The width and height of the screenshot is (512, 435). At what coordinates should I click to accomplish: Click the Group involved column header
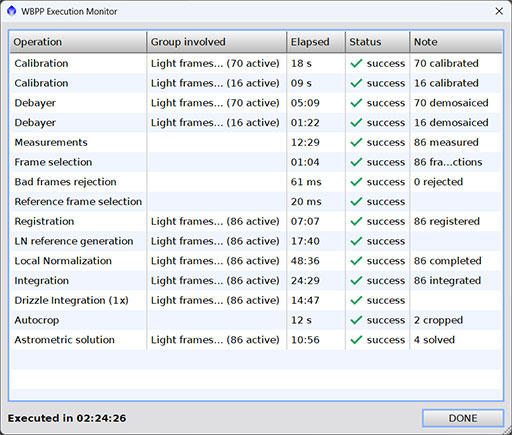pyautogui.click(x=216, y=42)
